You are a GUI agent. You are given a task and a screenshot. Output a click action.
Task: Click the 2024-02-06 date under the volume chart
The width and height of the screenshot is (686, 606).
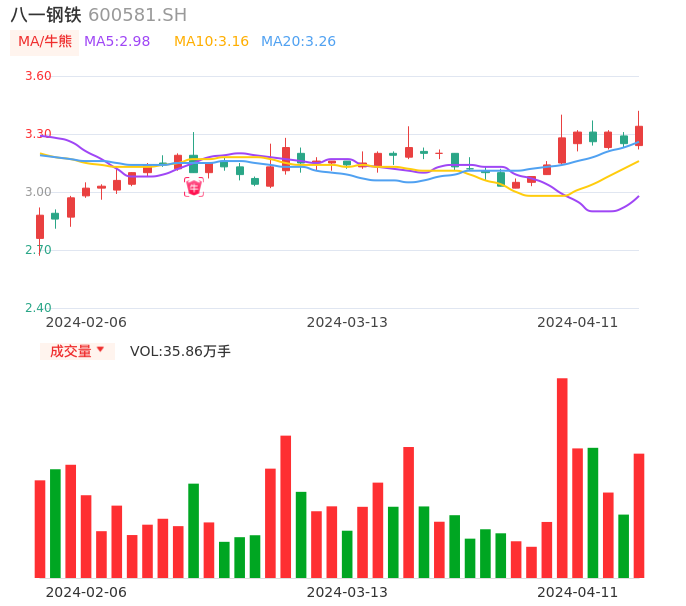[x=86, y=592]
